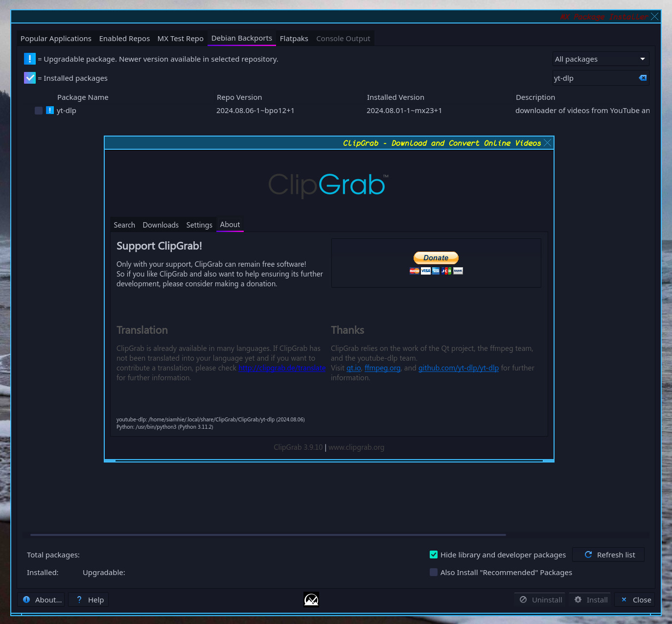Click the Refresh list button

pyautogui.click(x=608, y=555)
